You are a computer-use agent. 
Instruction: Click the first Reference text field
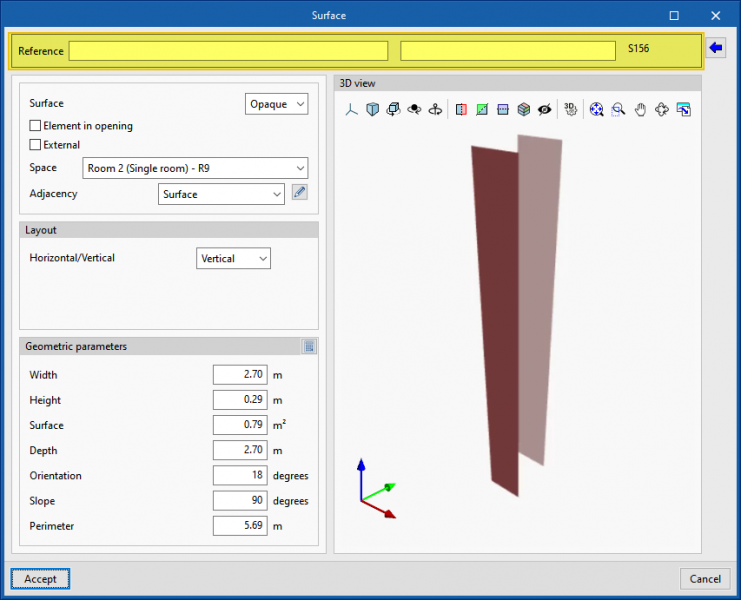tap(228, 50)
